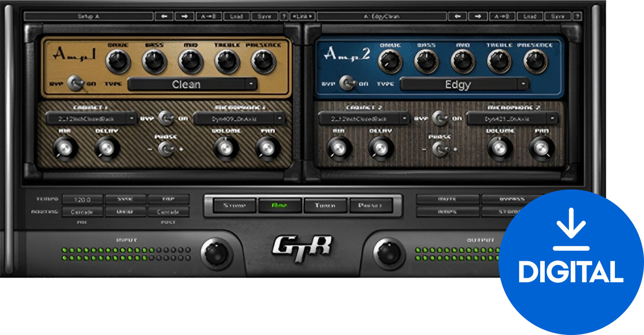Screen dimensions: 644x335
Task: Open the Cabinet 2 selection dropdown
Action: pyautogui.click(x=364, y=119)
